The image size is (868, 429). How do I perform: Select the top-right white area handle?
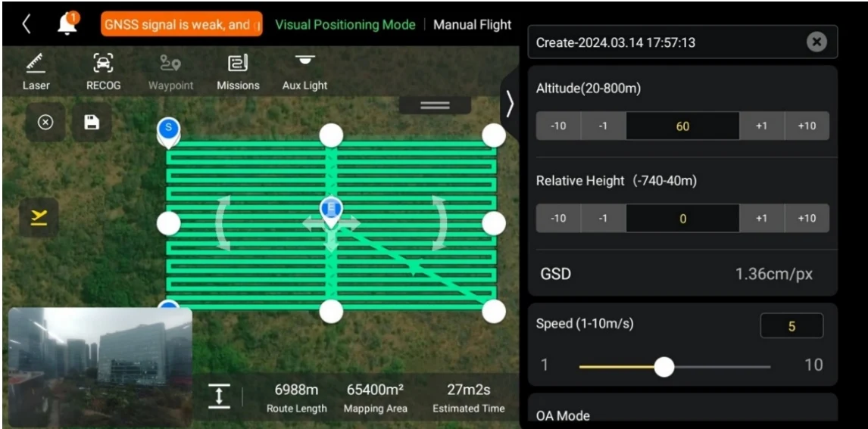493,135
